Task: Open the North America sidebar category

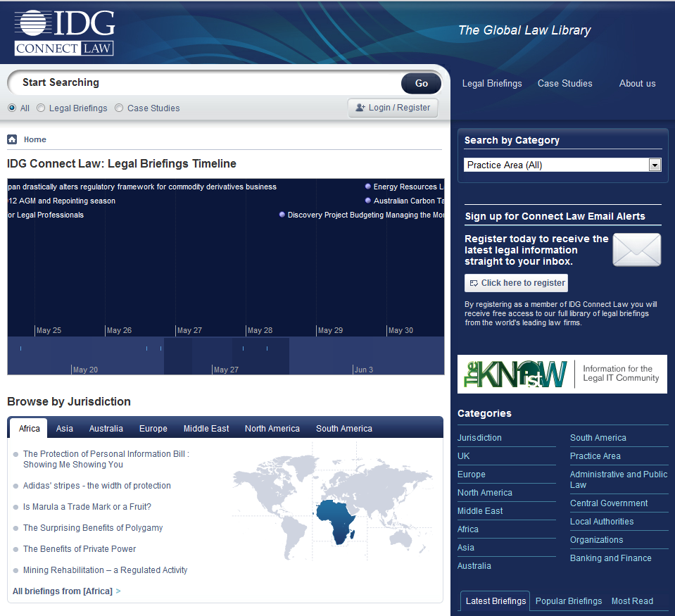Action: point(485,493)
